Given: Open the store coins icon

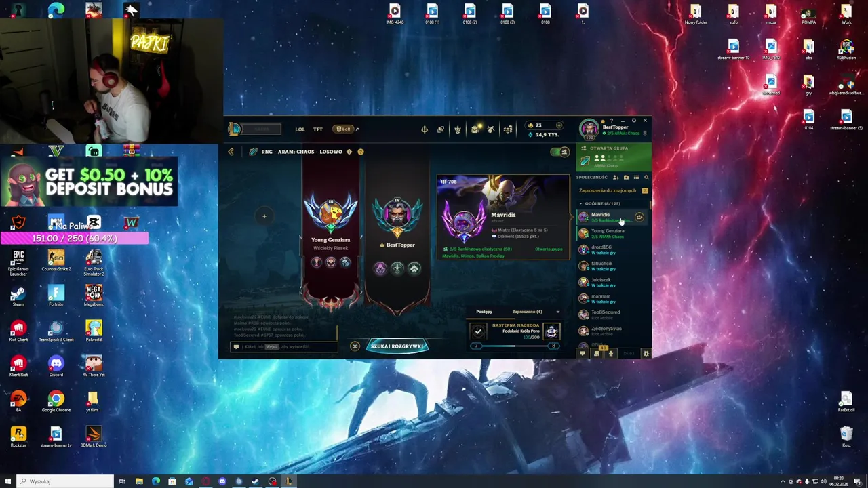Looking at the screenshot, I should (508, 129).
